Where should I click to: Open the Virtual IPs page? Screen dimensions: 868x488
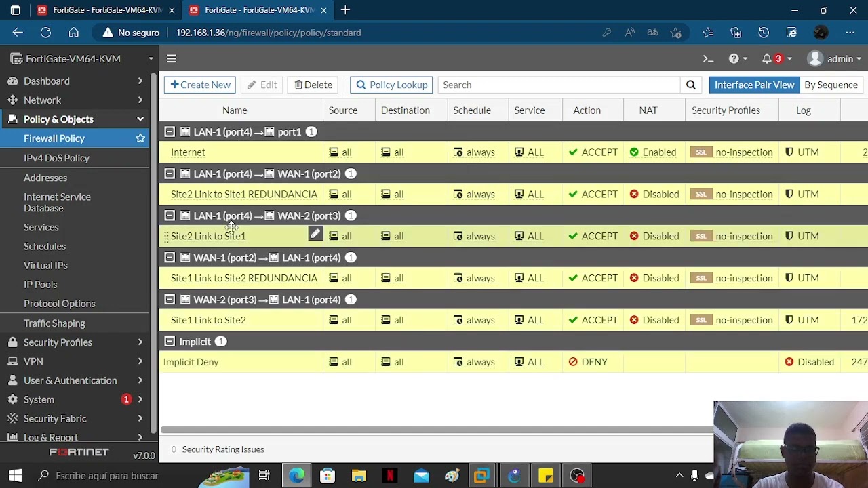tap(45, 266)
